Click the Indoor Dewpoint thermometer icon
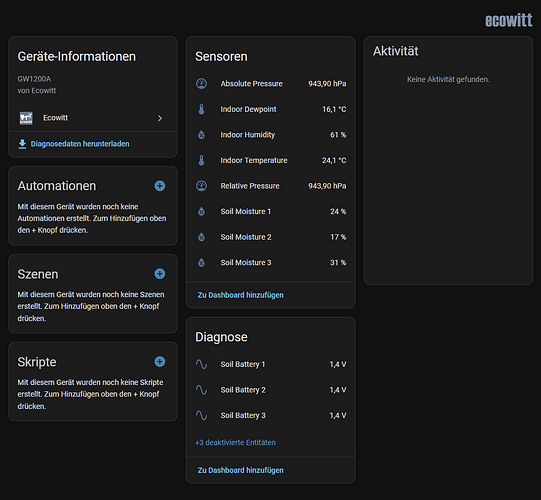This screenshot has height=500, width=541. coord(201,109)
